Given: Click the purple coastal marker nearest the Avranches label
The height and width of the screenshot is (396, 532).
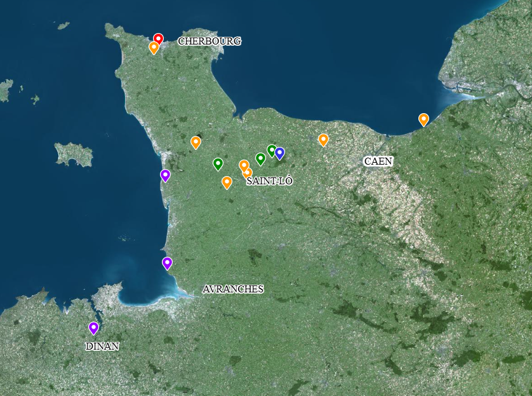Looking at the screenshot, I should pyautogui.click(x=167, y=263).
